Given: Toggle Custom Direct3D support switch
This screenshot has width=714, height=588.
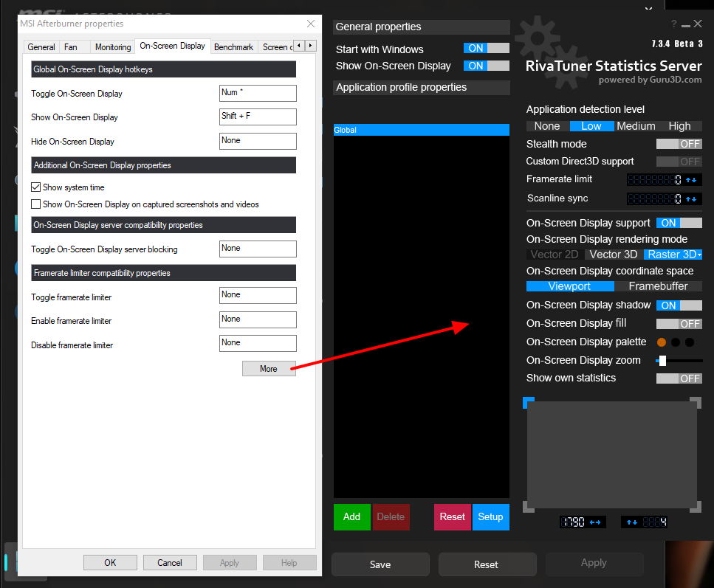Looking at the screenshot, I should (679, 162).
